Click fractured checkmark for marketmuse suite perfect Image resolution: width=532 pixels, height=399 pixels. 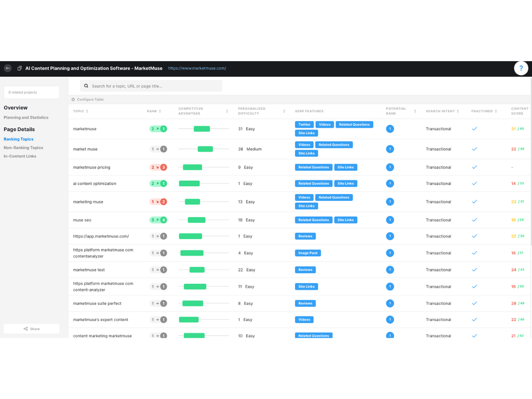pos(474,304)
